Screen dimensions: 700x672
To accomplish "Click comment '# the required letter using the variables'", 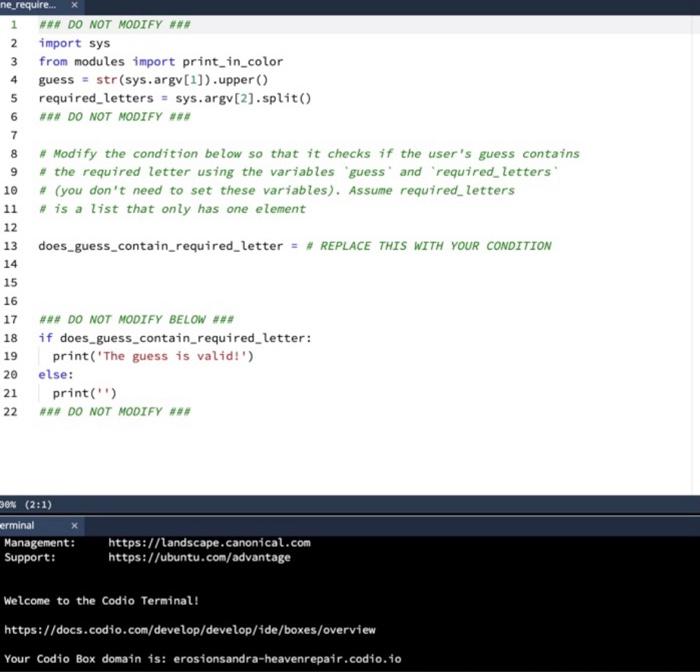I will coord(298,172).
